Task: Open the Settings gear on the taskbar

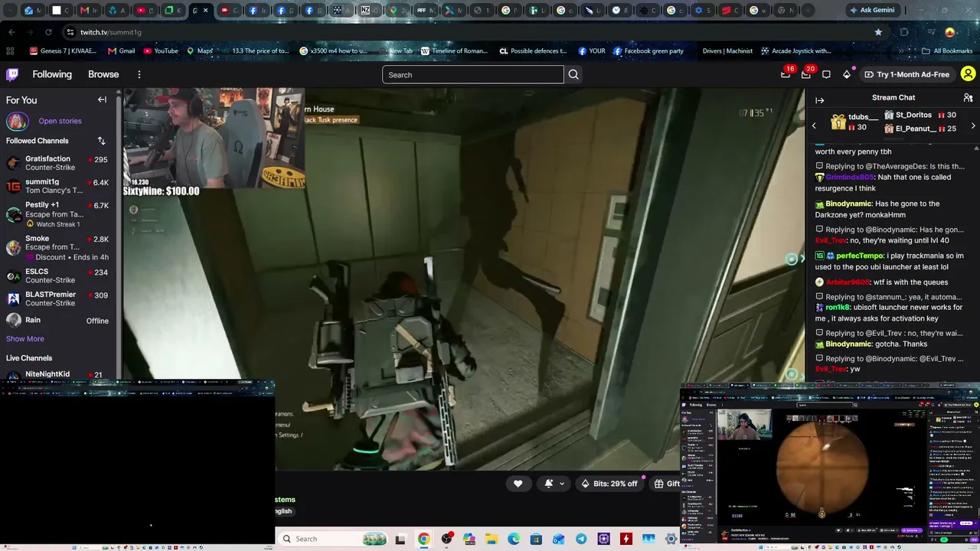Action: point(671,539)
